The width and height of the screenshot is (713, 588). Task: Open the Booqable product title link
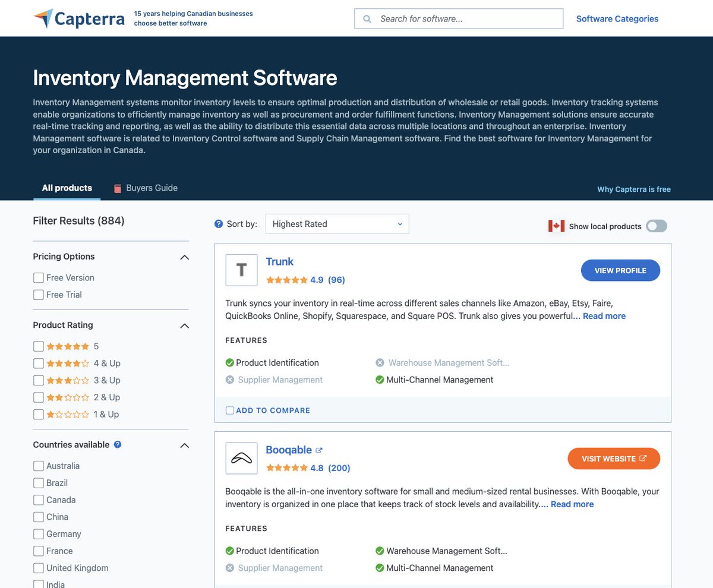pos(289,450)
